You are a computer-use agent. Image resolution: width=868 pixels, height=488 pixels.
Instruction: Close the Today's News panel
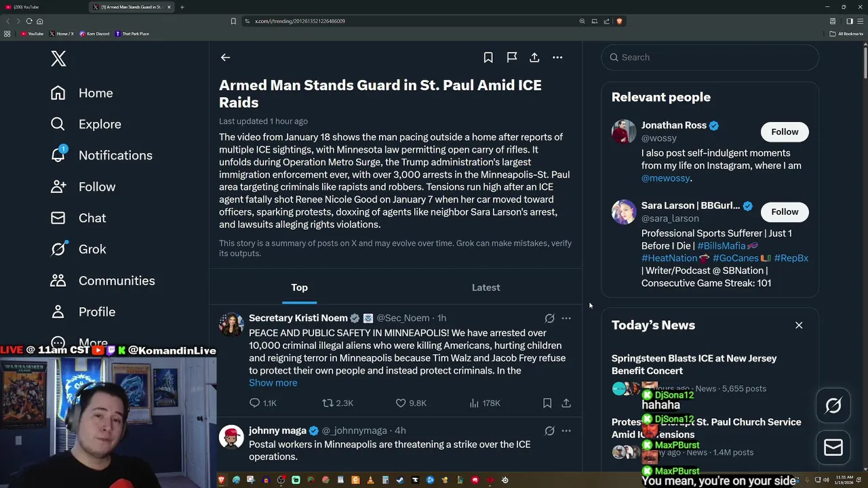[x=799, y=325]
